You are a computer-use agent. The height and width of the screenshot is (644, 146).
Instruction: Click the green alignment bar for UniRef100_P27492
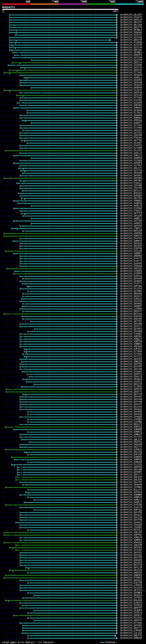click(x=60, y=73)
